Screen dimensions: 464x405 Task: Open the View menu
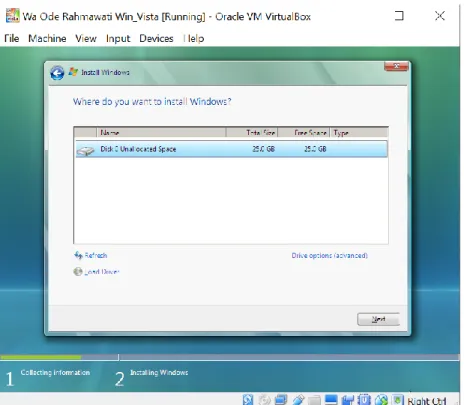(86, 39)
